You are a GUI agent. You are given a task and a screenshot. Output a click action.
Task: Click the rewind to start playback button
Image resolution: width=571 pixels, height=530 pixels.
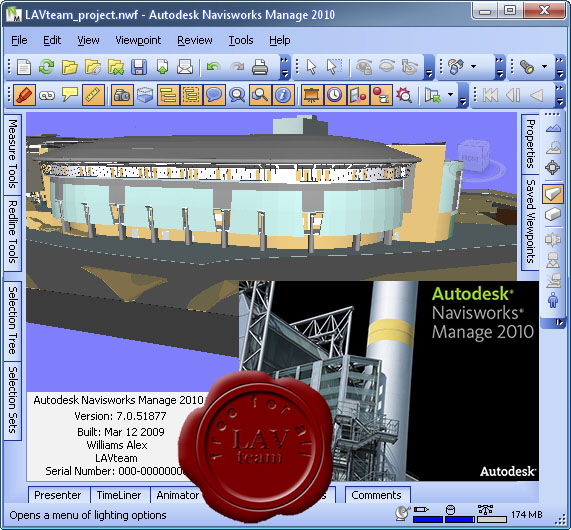point(490,95)
